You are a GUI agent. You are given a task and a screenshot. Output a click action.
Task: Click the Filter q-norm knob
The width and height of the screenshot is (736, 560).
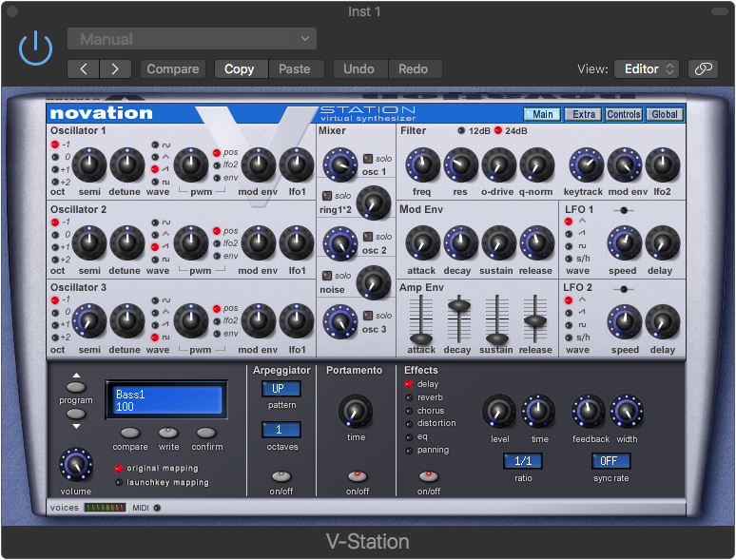536,164
